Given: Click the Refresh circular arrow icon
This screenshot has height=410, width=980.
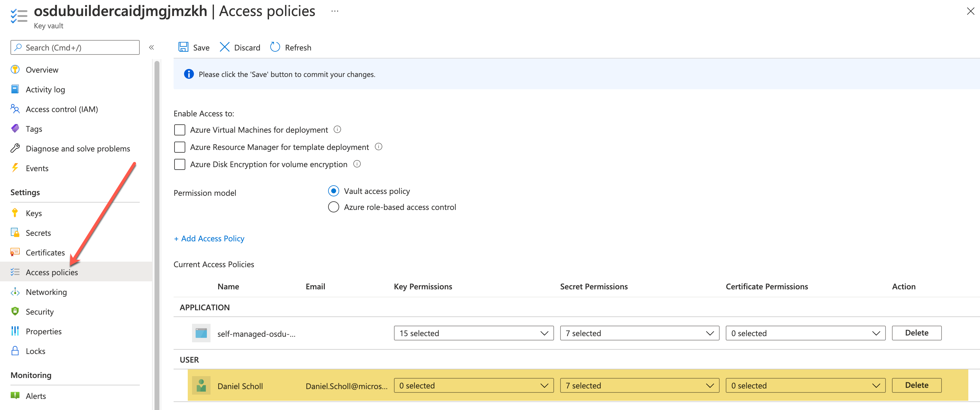Looking at the screenshot, I should pos(275,47).
